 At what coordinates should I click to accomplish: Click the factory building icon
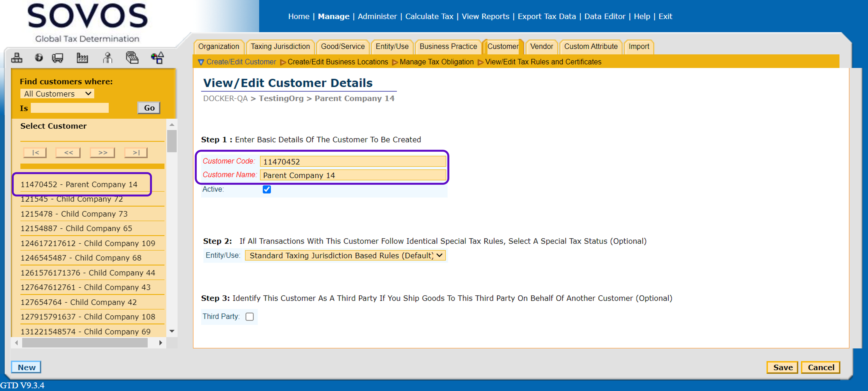click(x=82, y=58)
